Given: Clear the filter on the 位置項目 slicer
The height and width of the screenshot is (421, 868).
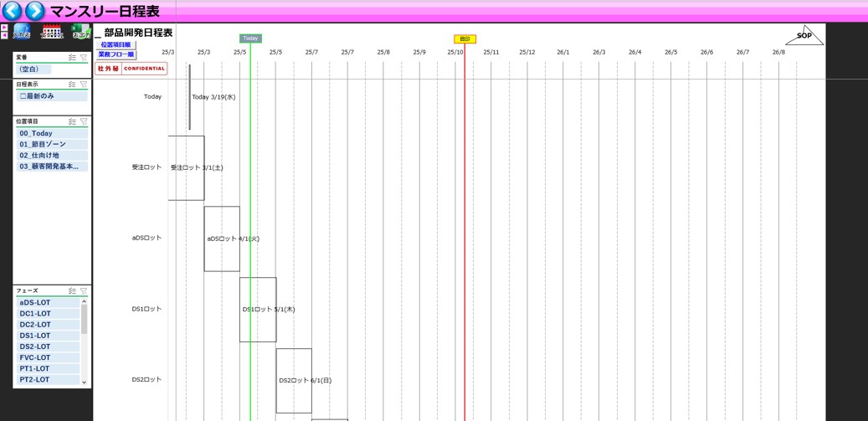Looking at the screenshot, I should (x=84, y=121).
